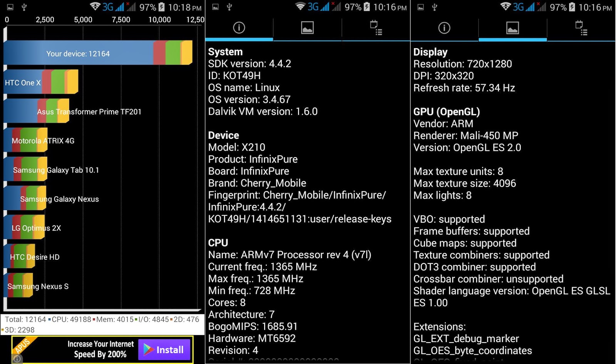Tap the 'Refresh rate: 57.34 Hz' line
This screenshot has width=616, height=364.
(x=464, y=88)
